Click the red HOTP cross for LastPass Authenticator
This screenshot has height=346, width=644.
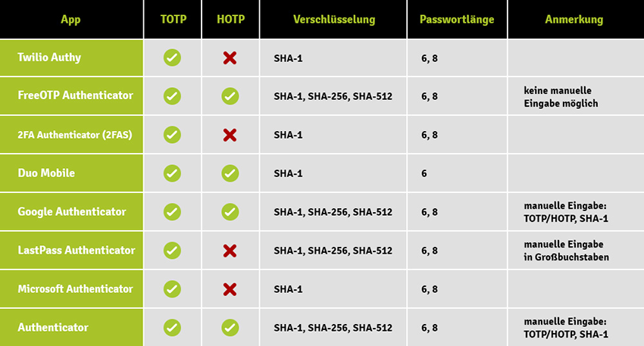[x=230, y=251]
